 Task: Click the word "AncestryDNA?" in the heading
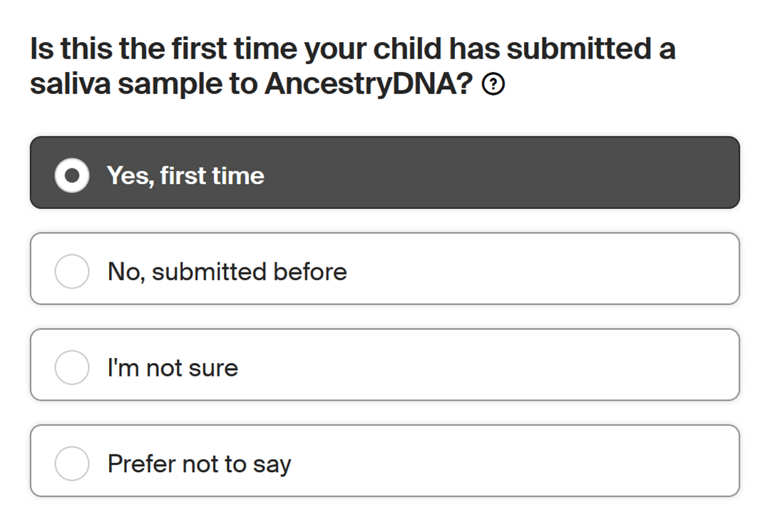coord(368,85)
